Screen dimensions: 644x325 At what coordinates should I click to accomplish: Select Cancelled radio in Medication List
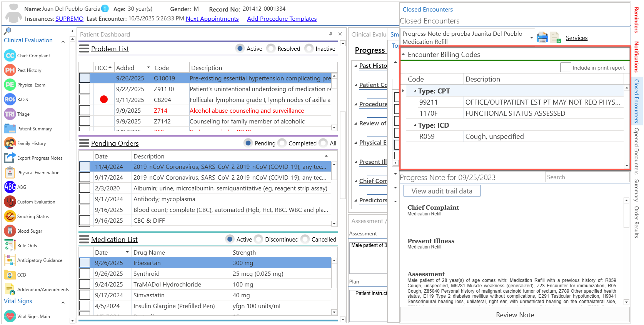tap(305, 239)
